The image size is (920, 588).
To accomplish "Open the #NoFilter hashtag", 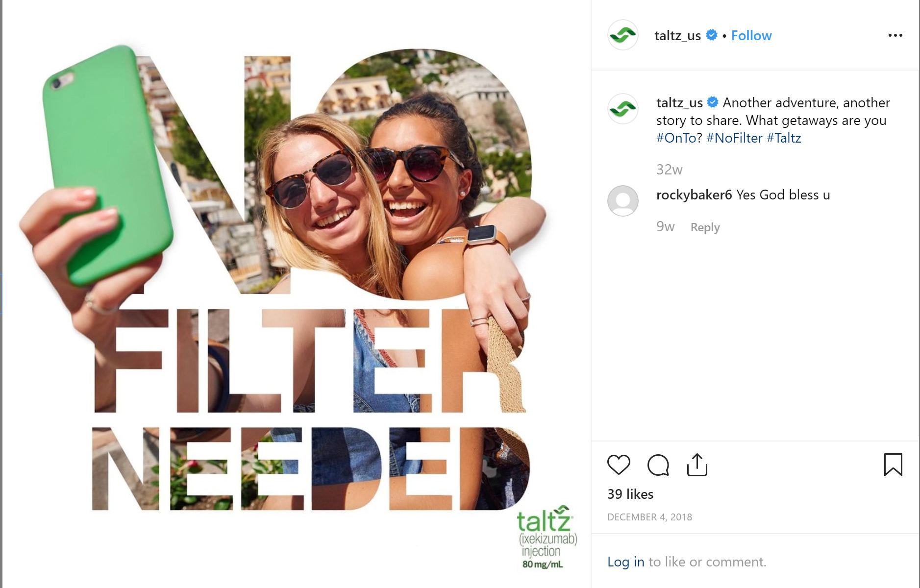I will pos(734,138).
